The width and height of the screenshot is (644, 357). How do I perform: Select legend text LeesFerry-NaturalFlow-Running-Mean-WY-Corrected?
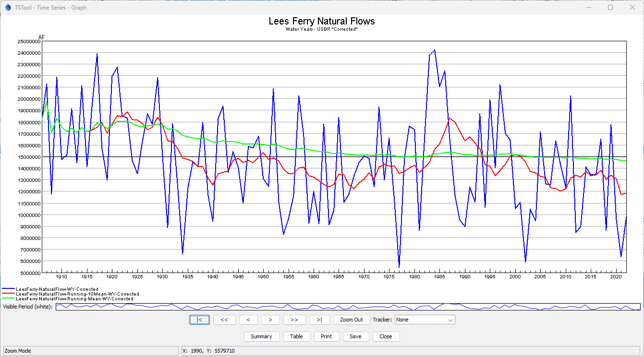click(x=74, y=299)
